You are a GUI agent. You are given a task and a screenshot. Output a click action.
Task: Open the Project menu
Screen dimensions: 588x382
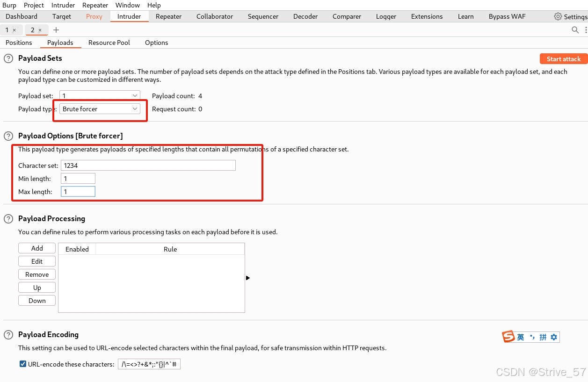(x=34, y=5)
